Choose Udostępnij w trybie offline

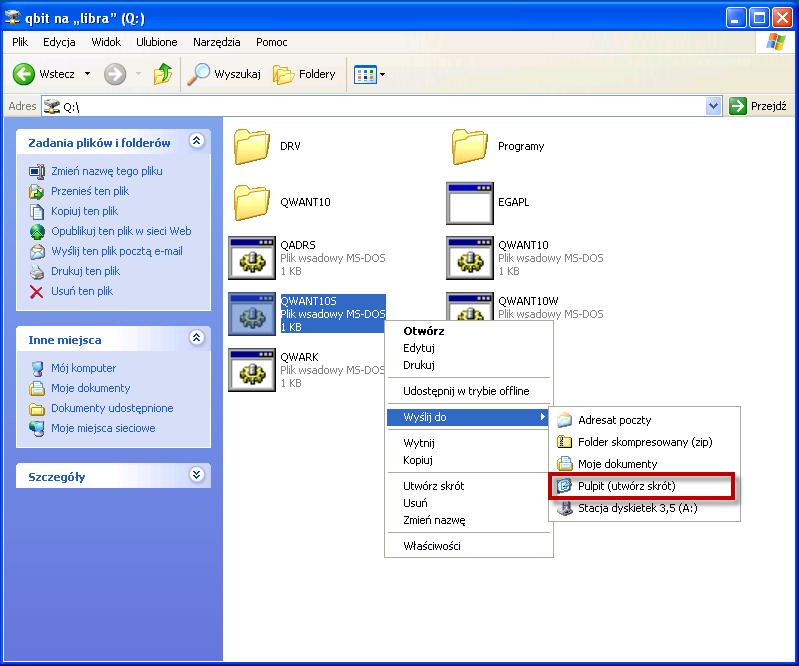(x=468, y=391)
